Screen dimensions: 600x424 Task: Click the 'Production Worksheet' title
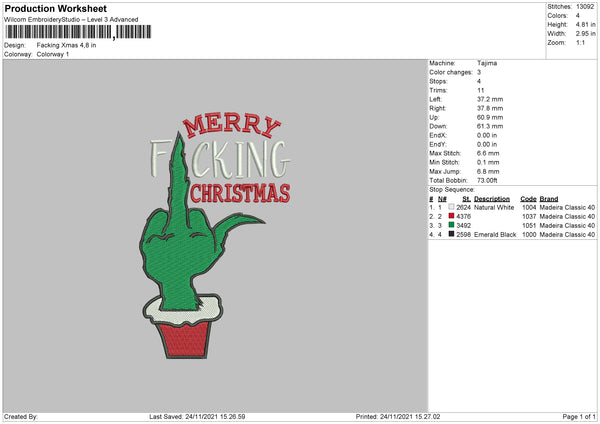(55, 8)
